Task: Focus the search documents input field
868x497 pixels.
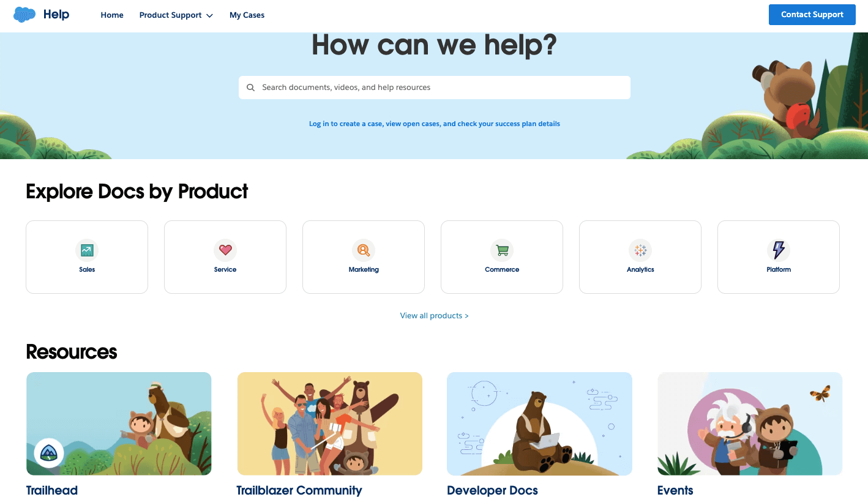Action: pyautogui.click(x=435, y=88)
